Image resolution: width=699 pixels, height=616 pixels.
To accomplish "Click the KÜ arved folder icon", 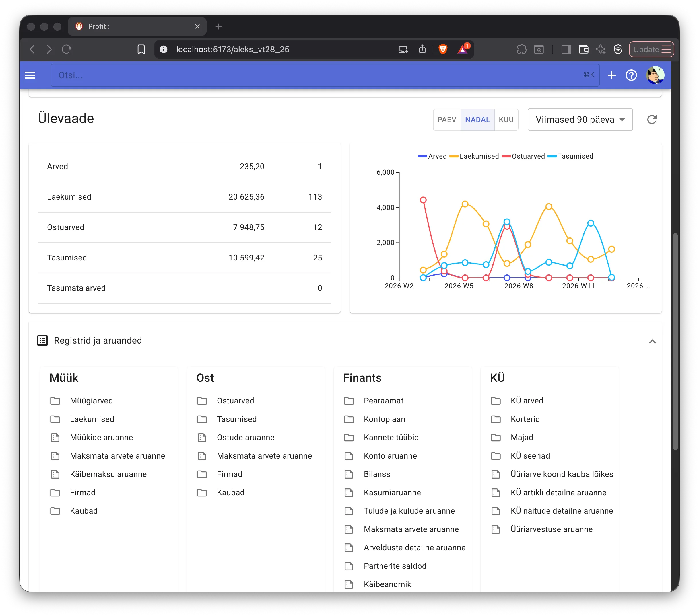I will [496, 401].
